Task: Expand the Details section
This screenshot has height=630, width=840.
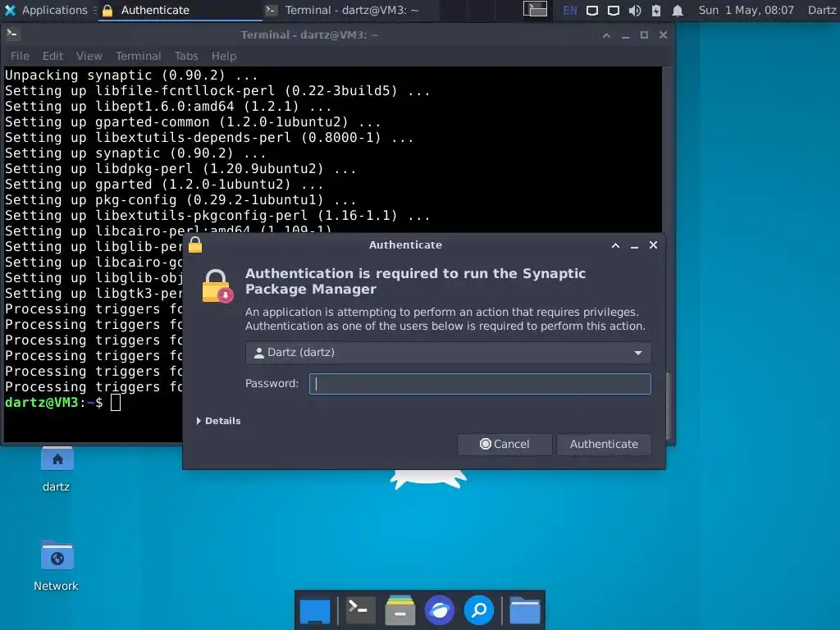Action: 218,421
